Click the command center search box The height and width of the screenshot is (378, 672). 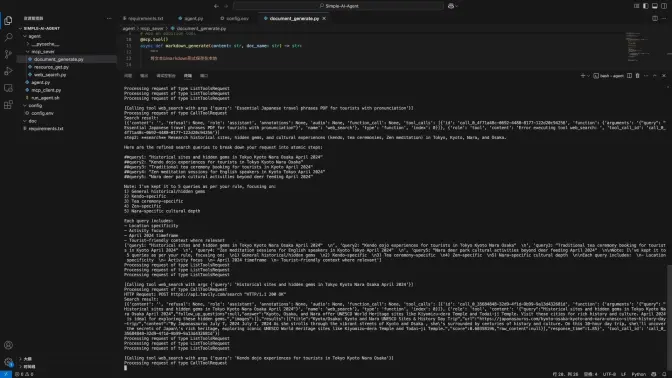click(339, 6)
